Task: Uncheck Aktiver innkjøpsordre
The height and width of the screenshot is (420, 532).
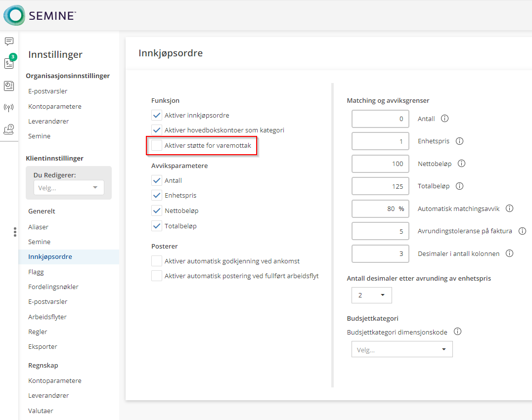Action: (157, 115)
